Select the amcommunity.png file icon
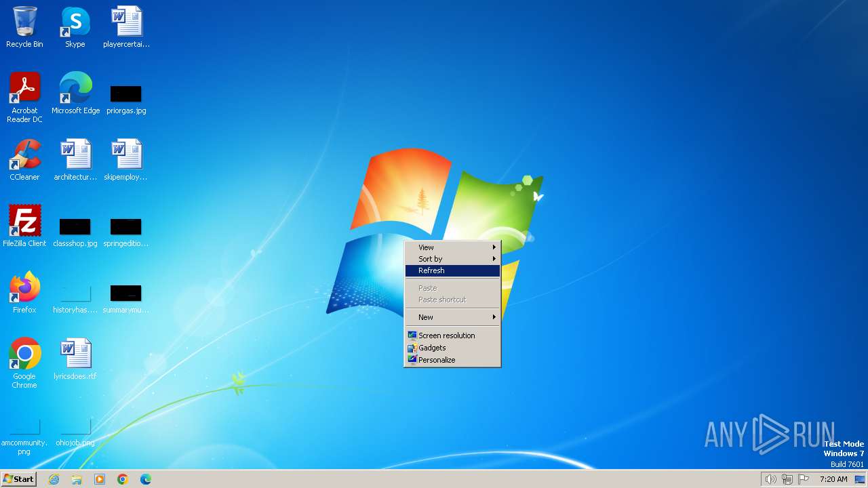 [x=24, y=437]
